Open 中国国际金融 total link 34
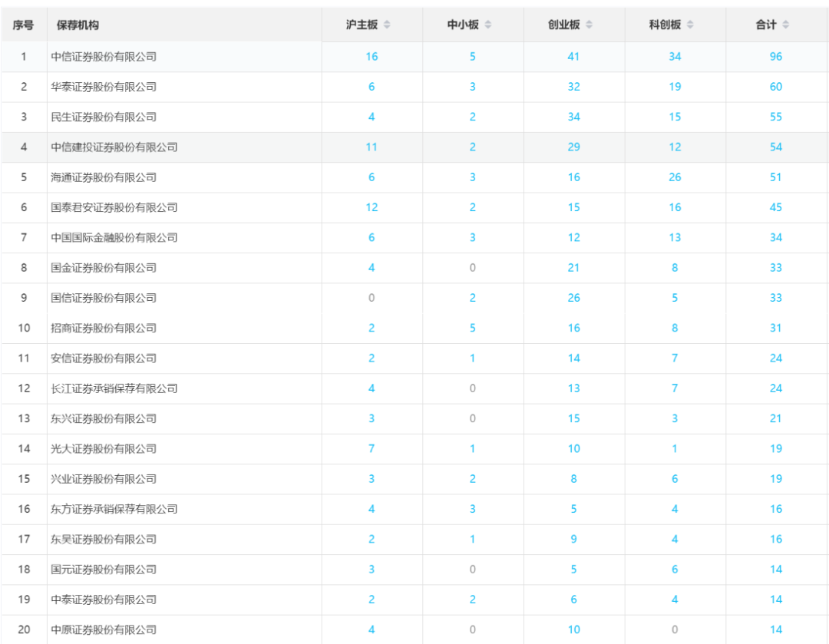 pos(775,237)
